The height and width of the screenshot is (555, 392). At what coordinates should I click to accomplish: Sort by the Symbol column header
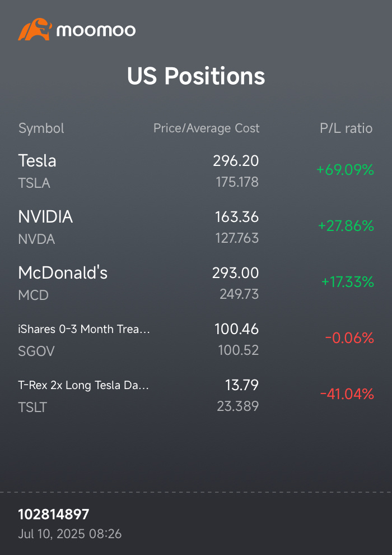point(41,128)
